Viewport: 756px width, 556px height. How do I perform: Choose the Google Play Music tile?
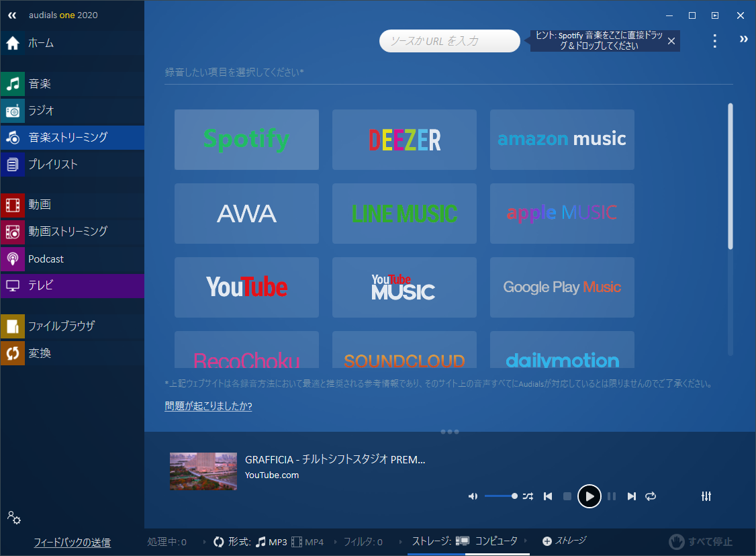(562, 287)
